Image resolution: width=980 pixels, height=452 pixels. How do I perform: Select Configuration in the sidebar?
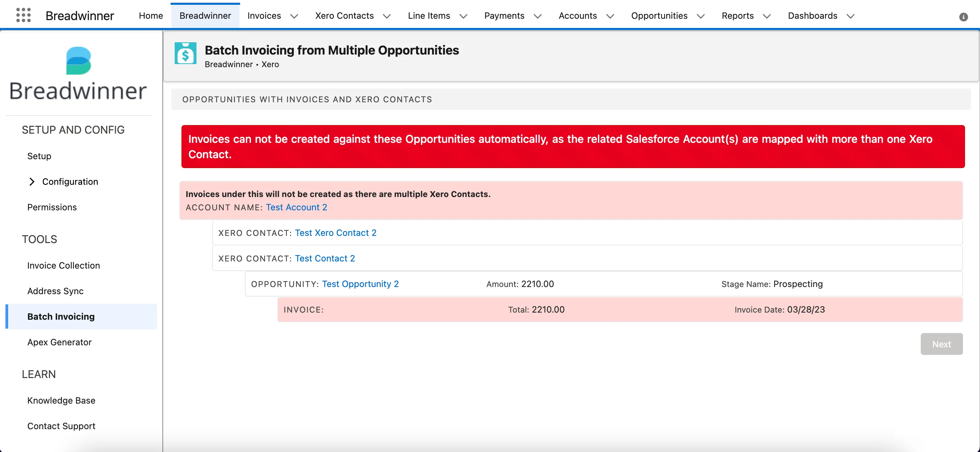tap(70, 182)
